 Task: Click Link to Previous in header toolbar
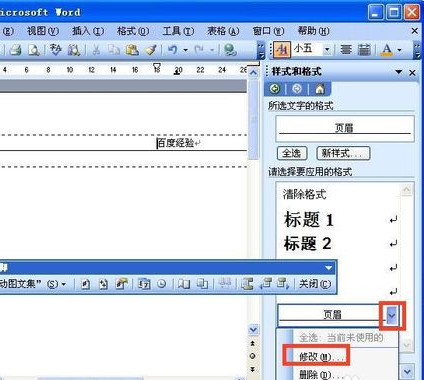point(225,284)
